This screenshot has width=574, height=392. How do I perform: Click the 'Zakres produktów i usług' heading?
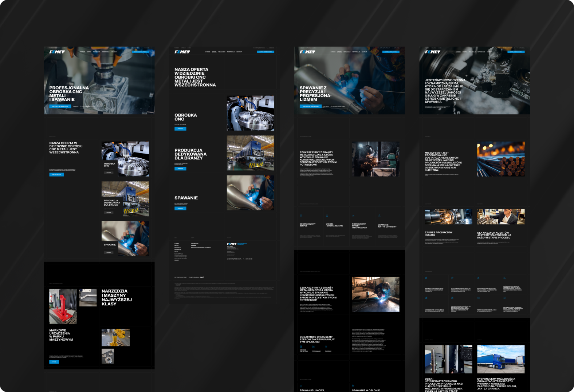pos(439,234)
